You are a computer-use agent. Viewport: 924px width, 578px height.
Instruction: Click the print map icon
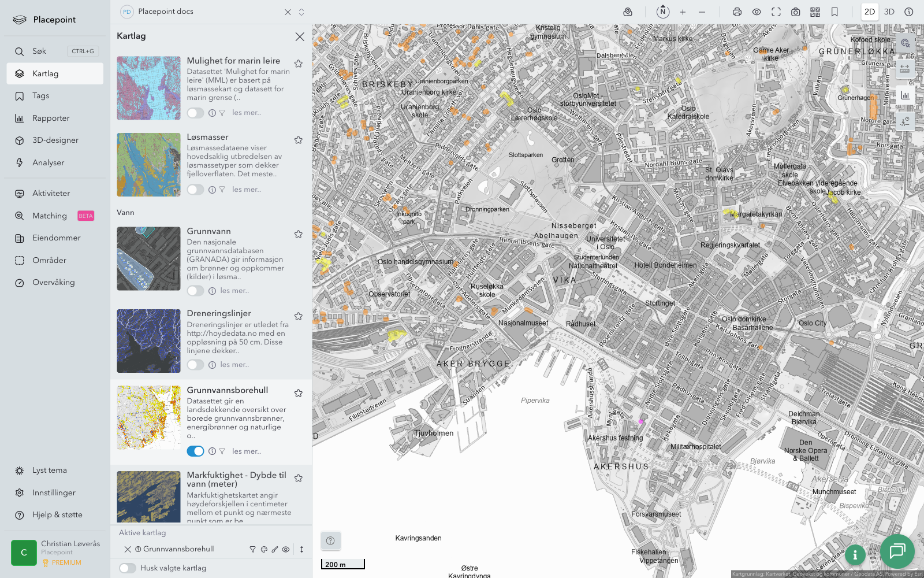coord(737,12)
